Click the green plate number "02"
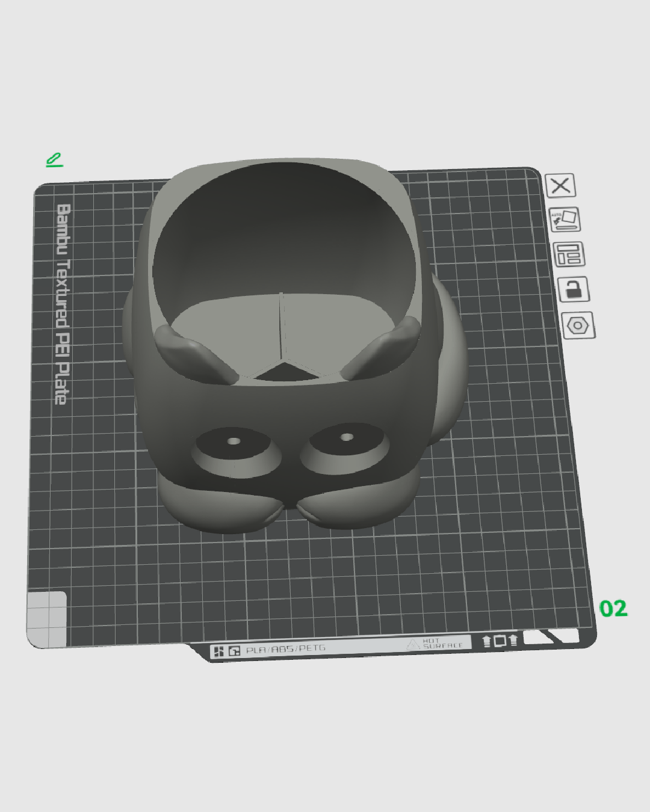 coord(613,609)
